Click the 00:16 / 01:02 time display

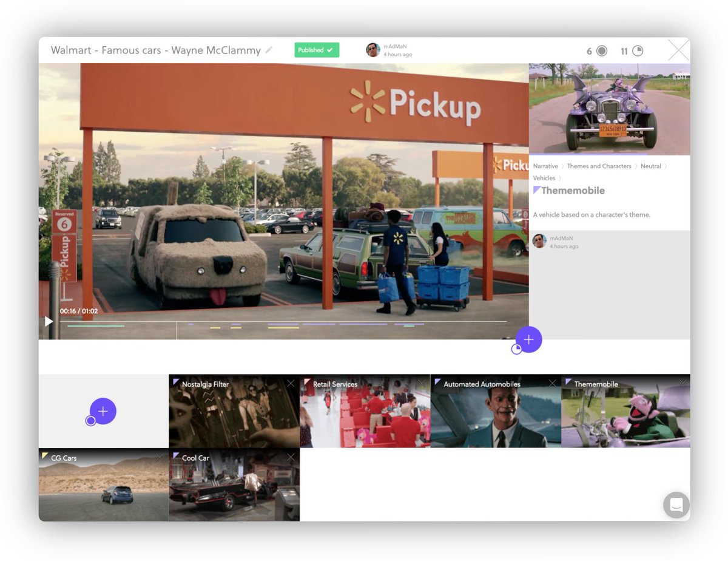79,311
